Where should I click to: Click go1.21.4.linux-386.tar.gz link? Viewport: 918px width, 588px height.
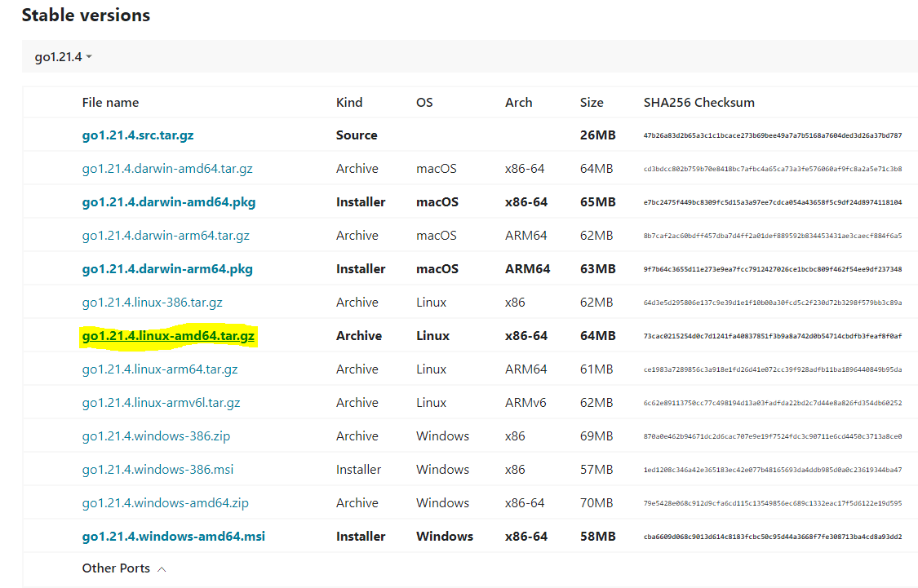(152, 303)
